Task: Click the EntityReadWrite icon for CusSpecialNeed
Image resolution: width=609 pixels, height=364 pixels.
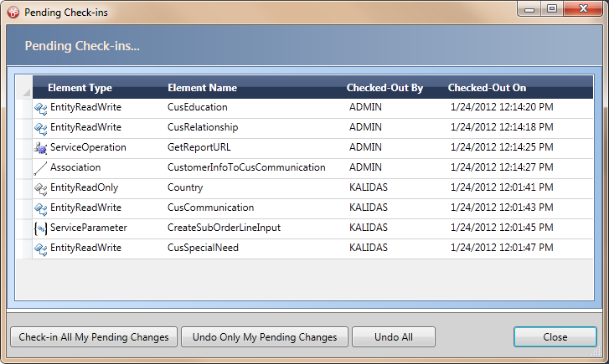Action: click(40, 249)
